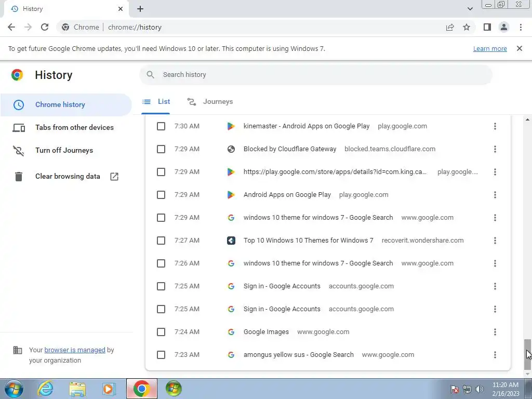Click the search magnifier icon in history

(151, 75)
